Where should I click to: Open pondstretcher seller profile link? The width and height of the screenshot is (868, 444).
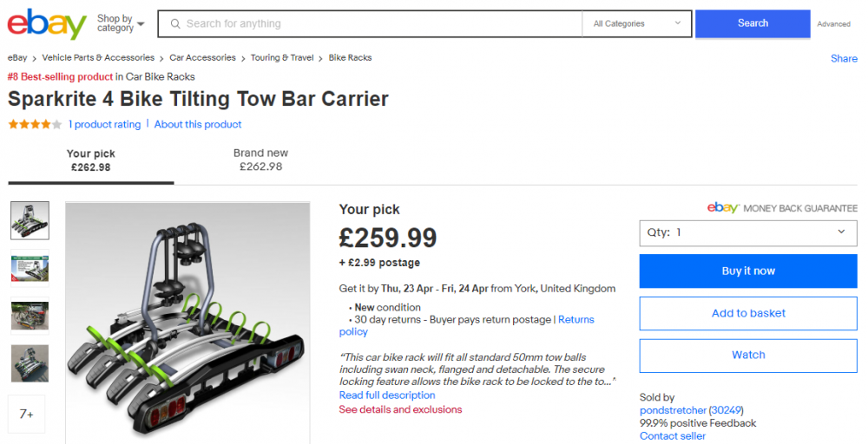tap(674, 410)
